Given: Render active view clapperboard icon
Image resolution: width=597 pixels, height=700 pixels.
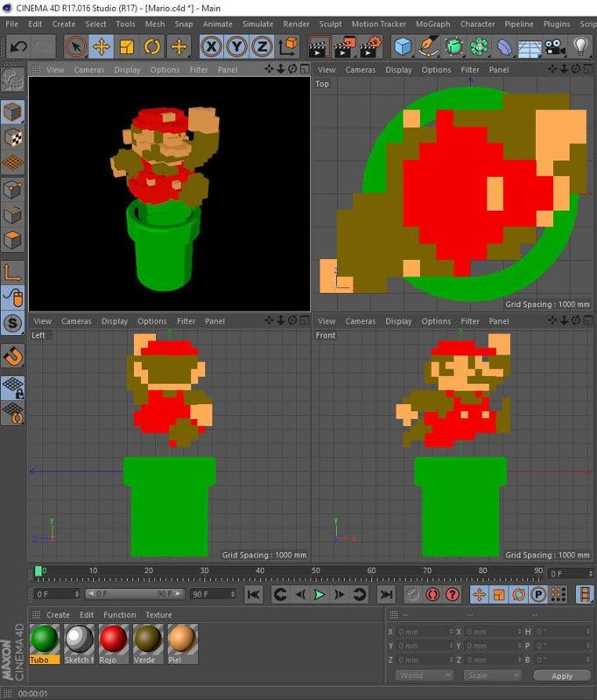Looking at the screenshot, I should 319,46.
